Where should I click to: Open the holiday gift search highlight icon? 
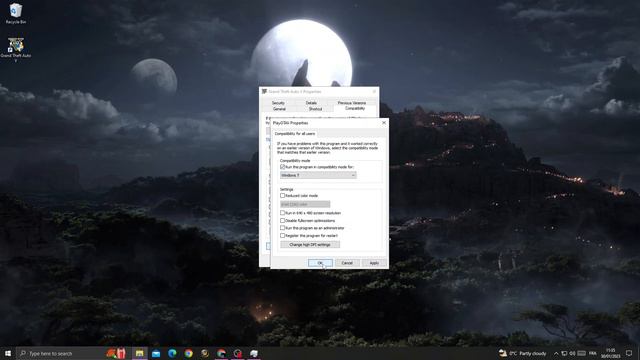tap(116, 353)
